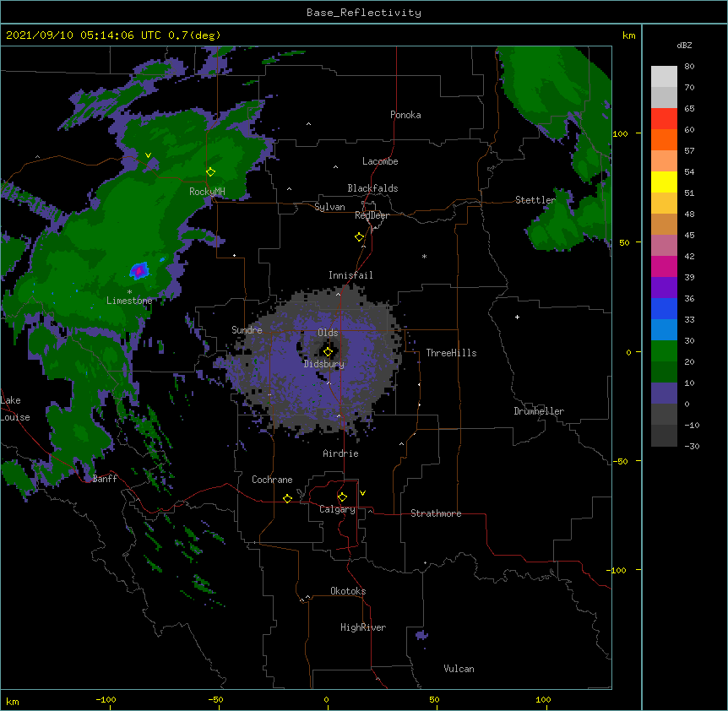This screenshot has width=728, height=711.
Task: Click the Sylvan label
Action: pos(329,207)
